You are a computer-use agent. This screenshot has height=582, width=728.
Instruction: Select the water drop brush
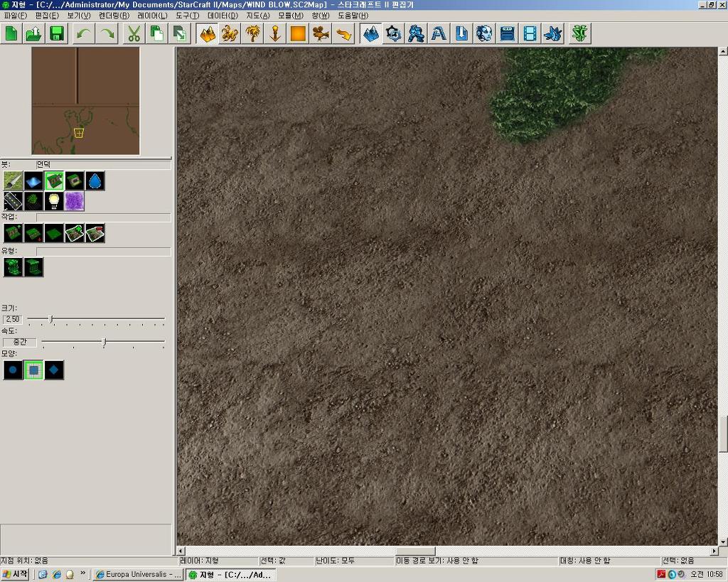95,181
